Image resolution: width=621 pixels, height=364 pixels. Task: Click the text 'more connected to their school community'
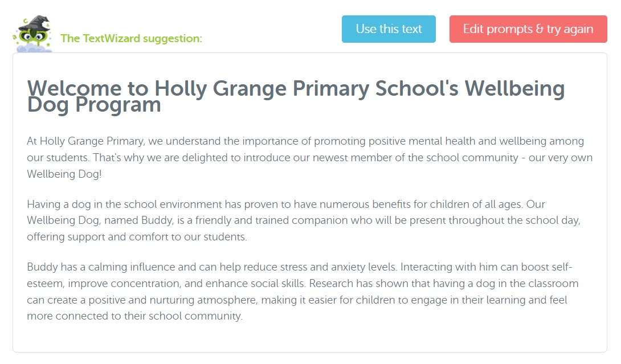click(x=134, y=316)
